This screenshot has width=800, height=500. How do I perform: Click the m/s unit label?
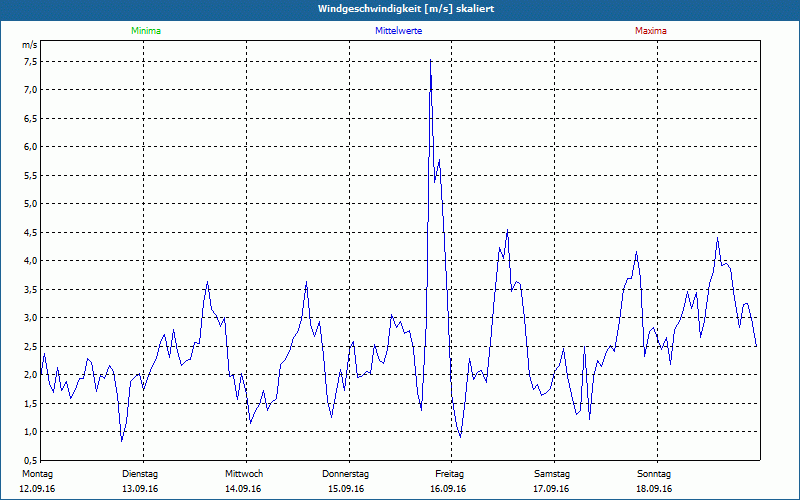30,45
